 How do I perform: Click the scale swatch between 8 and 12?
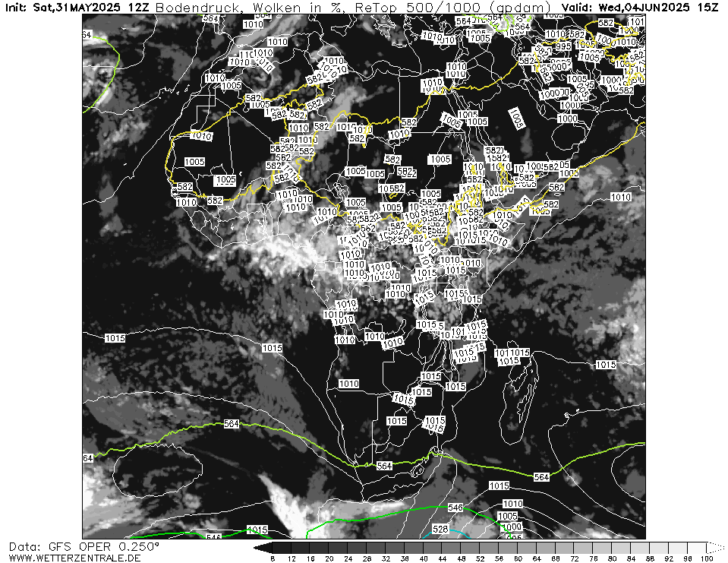(281, 548)
